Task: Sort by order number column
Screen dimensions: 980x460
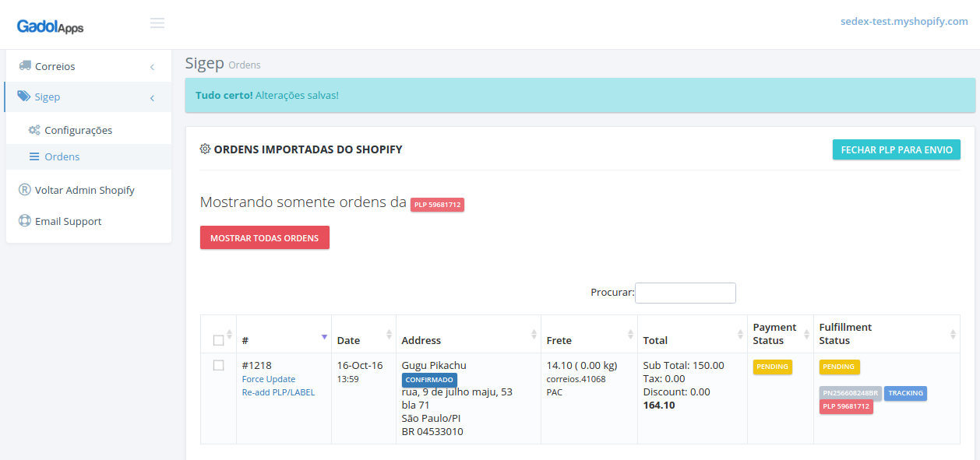Action: coord(284,334)
